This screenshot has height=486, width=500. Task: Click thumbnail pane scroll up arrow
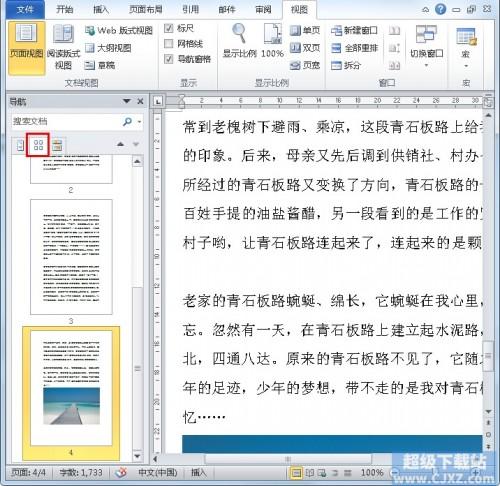pos(137,162)
